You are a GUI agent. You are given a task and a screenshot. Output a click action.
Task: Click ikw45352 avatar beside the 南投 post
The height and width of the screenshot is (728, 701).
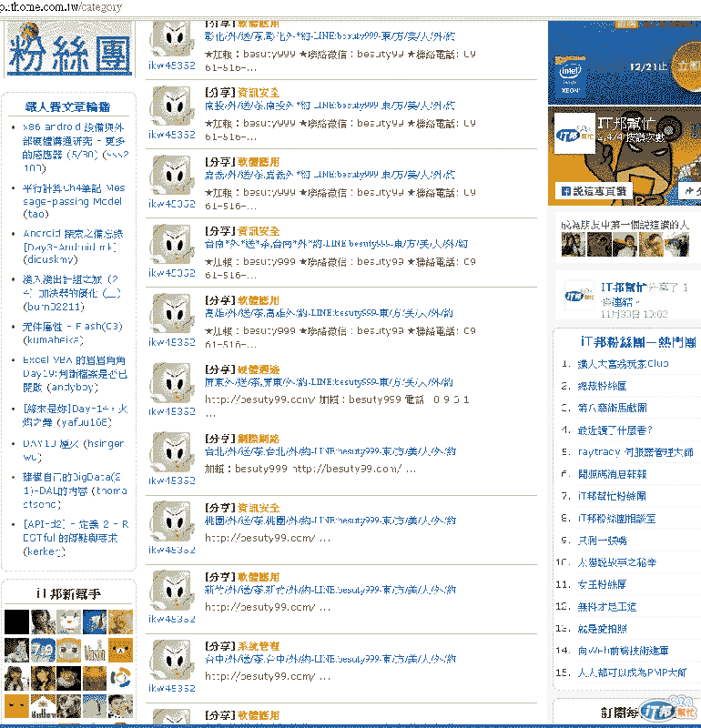(x=172, y=106)
